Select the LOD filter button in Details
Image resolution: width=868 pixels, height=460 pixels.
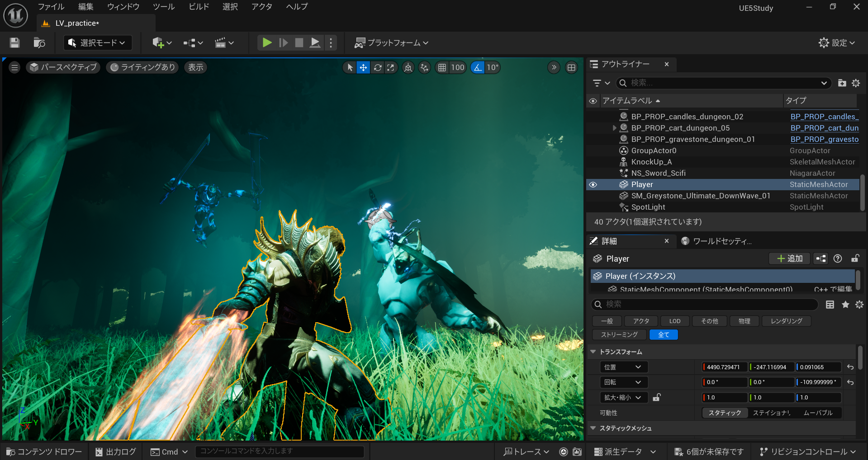click(675, 321)
